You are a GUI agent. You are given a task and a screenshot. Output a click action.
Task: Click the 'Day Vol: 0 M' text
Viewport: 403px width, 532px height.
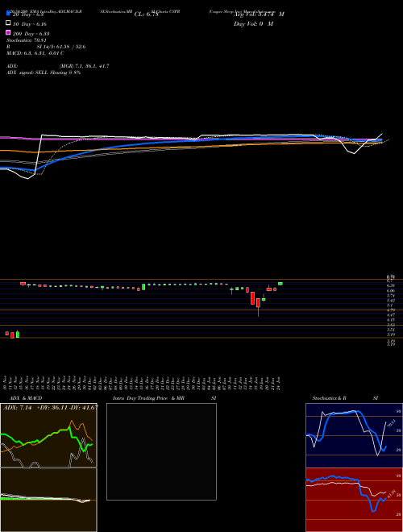tap(253, 23)
